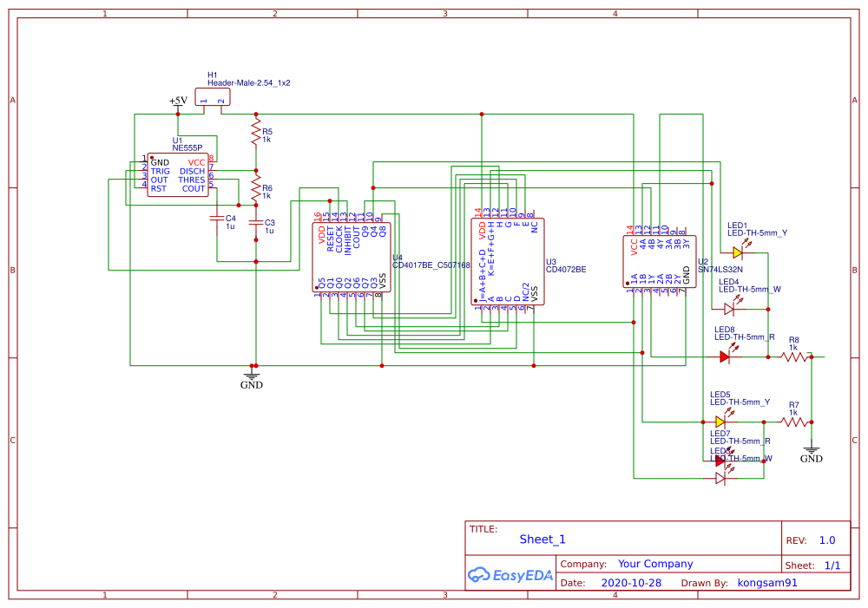Click the EasyEDA cloud logo

pos(512,573)
